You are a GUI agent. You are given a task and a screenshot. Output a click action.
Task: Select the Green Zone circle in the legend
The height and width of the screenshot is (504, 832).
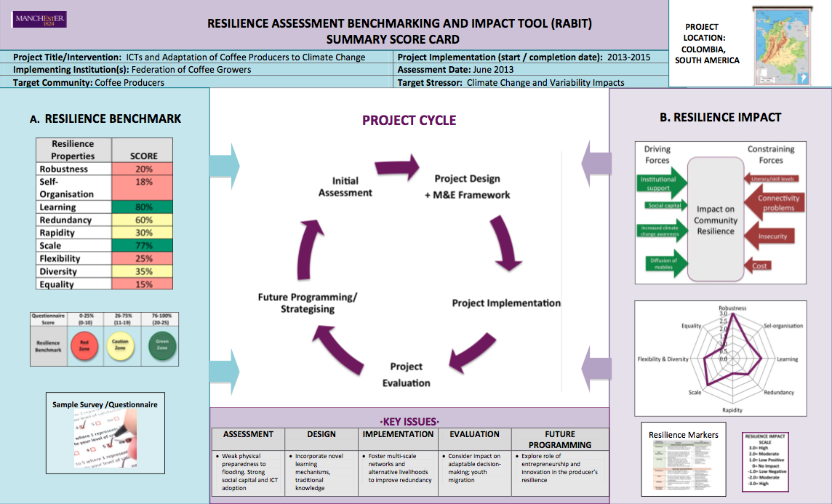pyautogui.click(x=162, y=345)
